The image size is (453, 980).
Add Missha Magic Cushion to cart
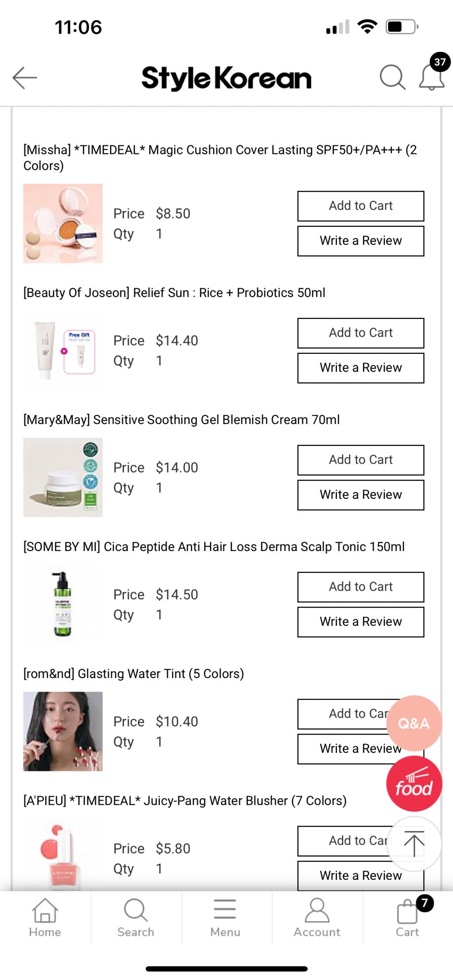click(x=361, y=206)
